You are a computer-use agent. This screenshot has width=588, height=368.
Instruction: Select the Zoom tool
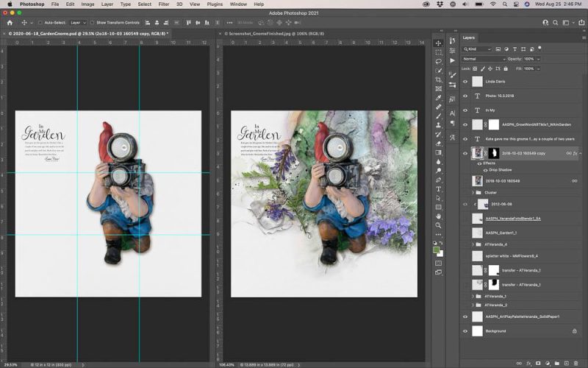[438, 225]
